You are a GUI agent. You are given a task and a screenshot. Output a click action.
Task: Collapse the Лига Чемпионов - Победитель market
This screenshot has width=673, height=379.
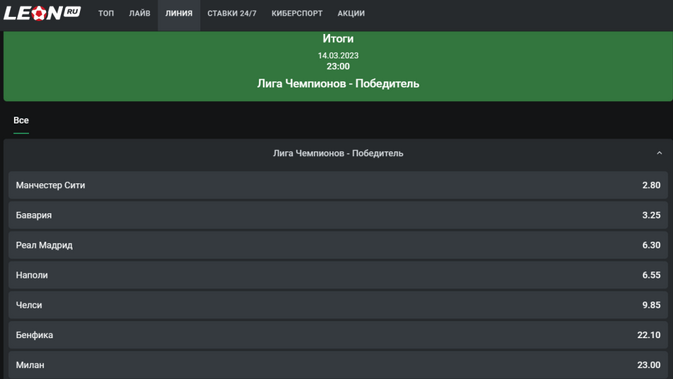click(x=659, y=153)
